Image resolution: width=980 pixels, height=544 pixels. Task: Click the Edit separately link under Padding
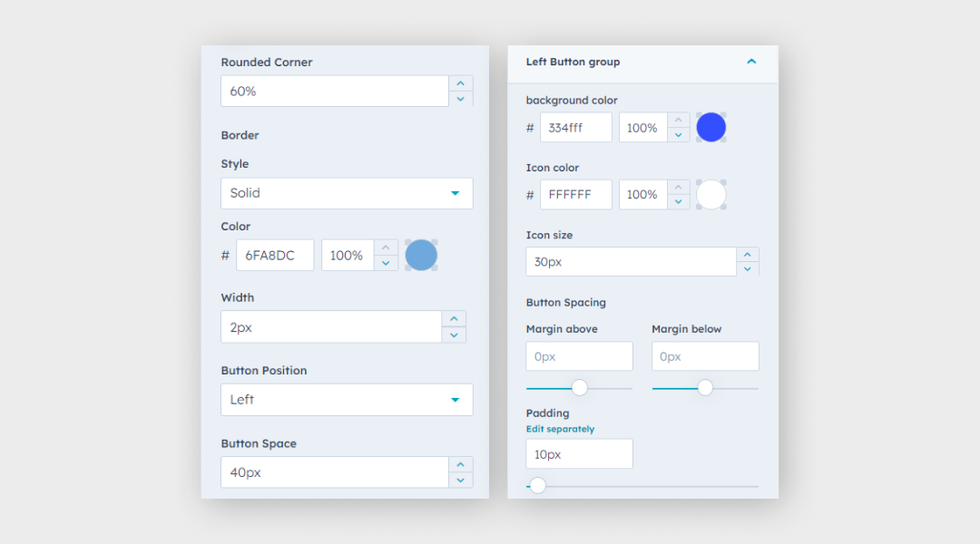(561, 429)
